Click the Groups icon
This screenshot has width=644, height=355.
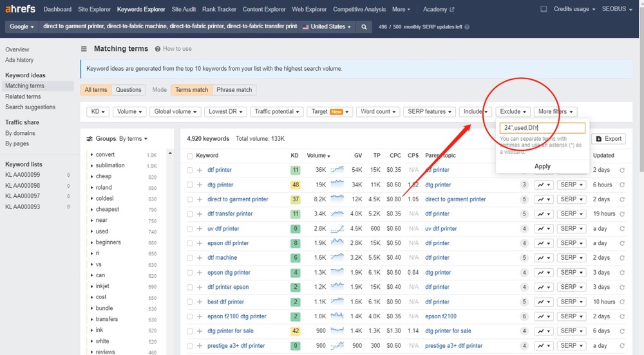[89, 139]
